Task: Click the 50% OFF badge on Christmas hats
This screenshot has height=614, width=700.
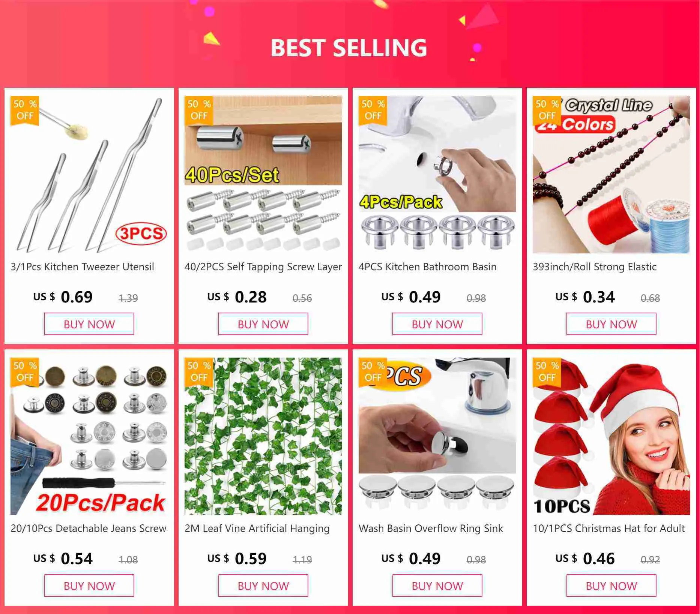Action: [x=547, y=372]
